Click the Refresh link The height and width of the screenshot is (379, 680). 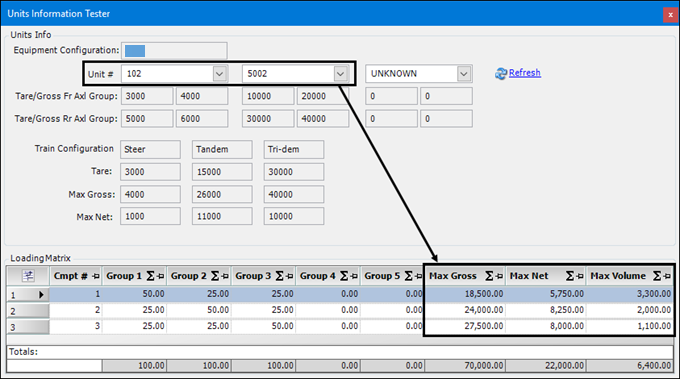pyautogui.click(x=525, y=73)
